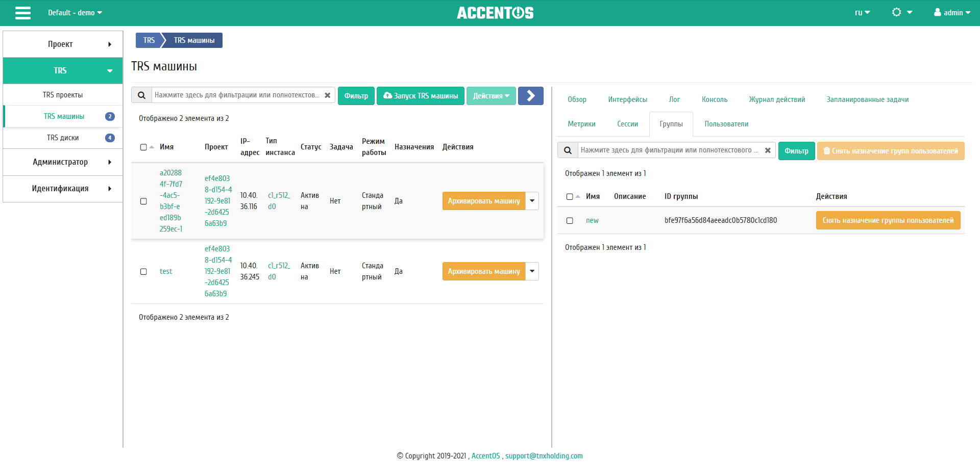The image size is (980, 462).
Task: Click Снять назначение группы пользователей for new
Action: click(x=888, y=220)
